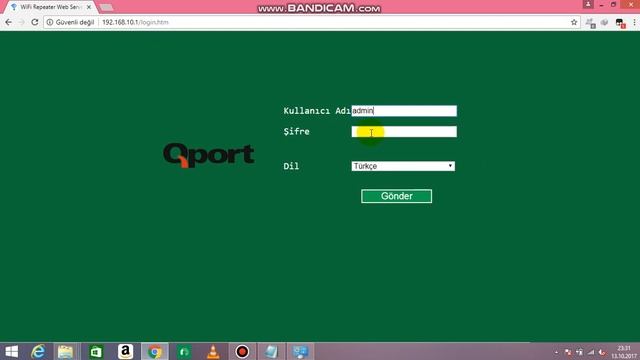Click the Kullanıcı Adı field containing admin
This screenshot has height=360, width=640.
pos(404,111)
